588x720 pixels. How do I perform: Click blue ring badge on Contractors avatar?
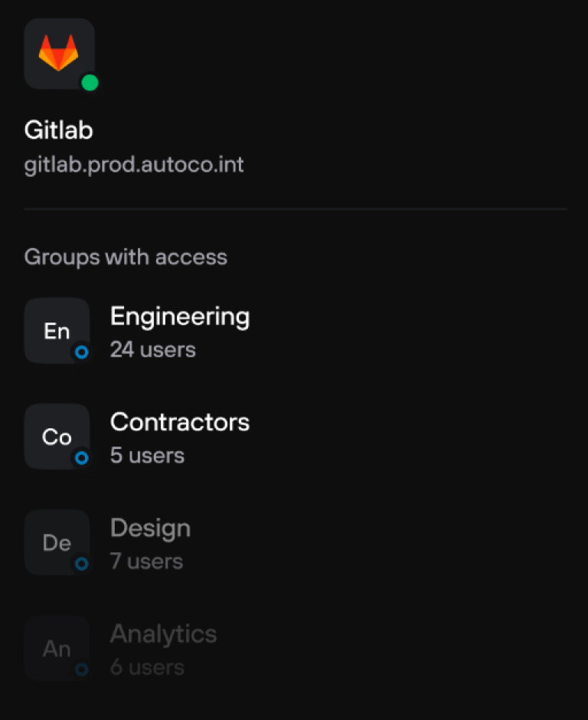[x=81, y=458]
